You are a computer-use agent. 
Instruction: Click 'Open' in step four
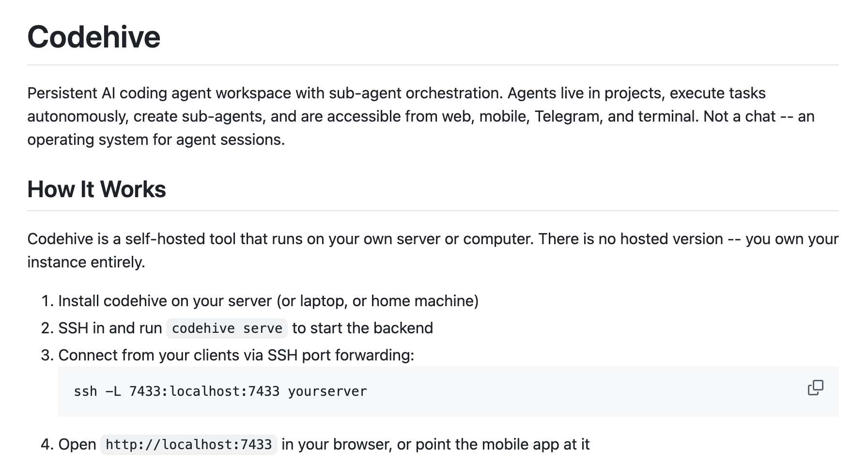pyautogui.click(x=77, y=445)
